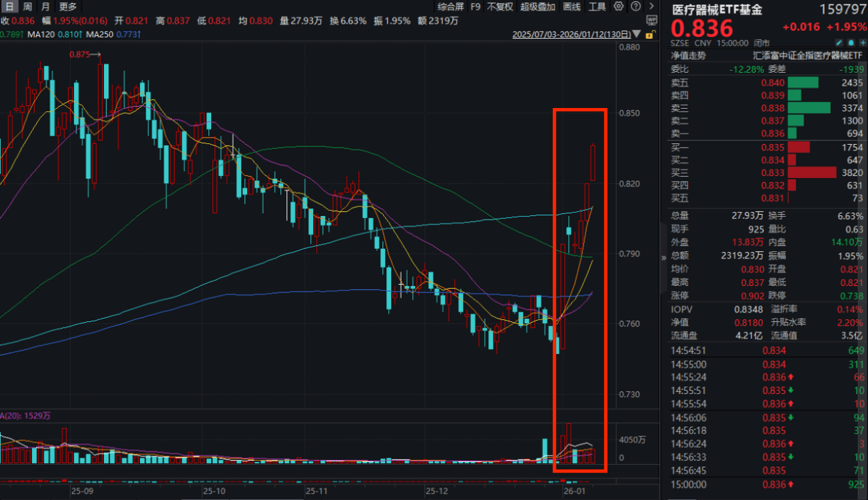The height and width of the screenshot is (500, 868).
Task: Click the 综合屏 button
Action: [451, 7]
